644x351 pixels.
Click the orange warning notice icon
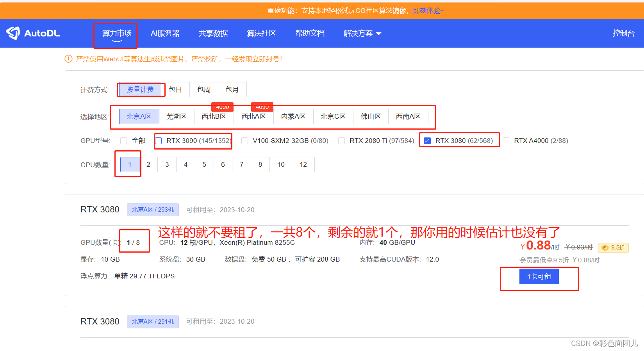click(x=68, y=59)
